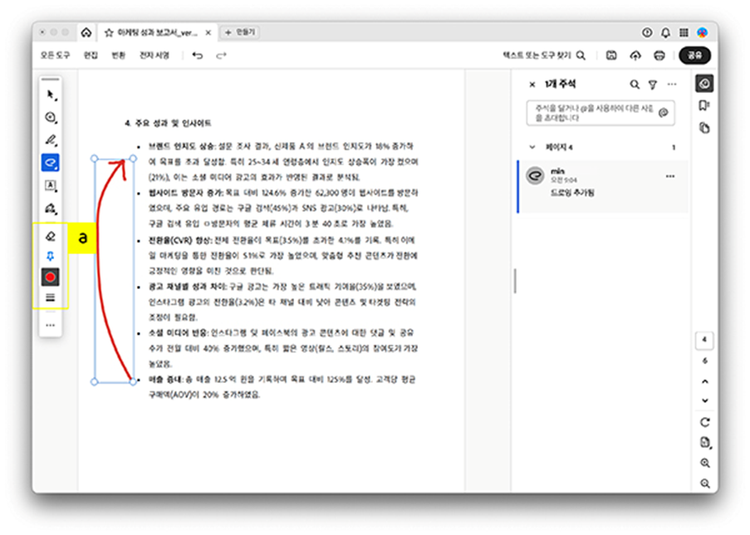750x535 pixels.
Task: Open the user profile avatar
Action: [x=702, y=33]
